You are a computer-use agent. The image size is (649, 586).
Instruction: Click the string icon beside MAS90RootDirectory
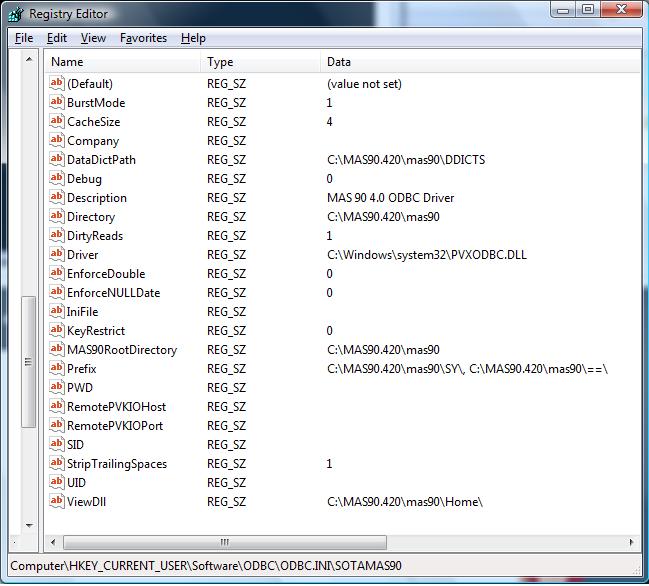[57, 350]
